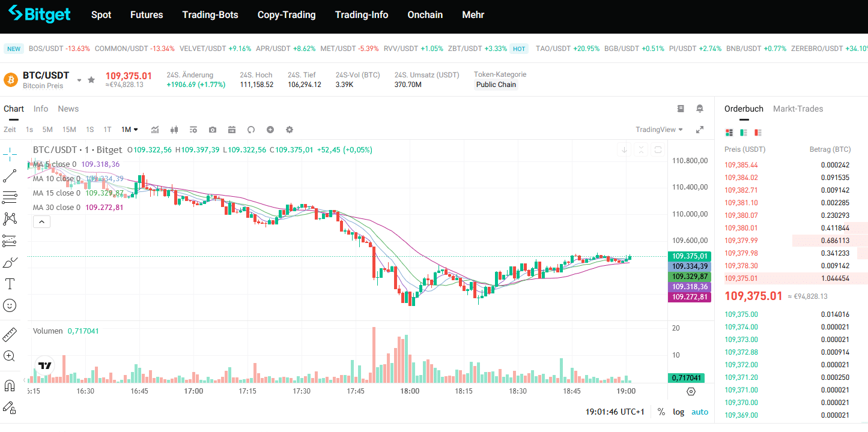Image resolution: width=868 pixels, height=432 pixels.
Task: Select the text annotation tool
Action: (10, 283)
